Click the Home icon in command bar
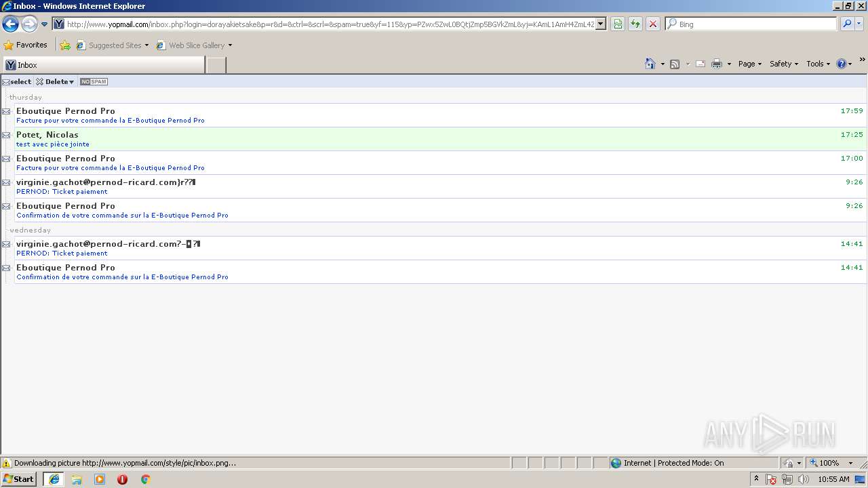868x488 pixels. click(x=650, y=64)
